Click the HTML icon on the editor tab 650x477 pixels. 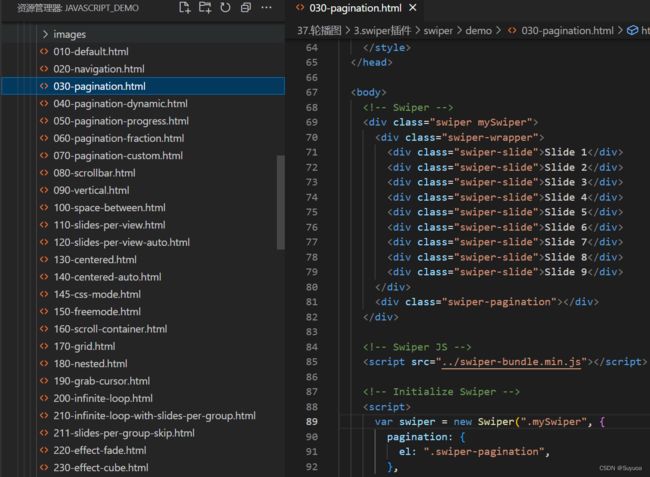300,8
